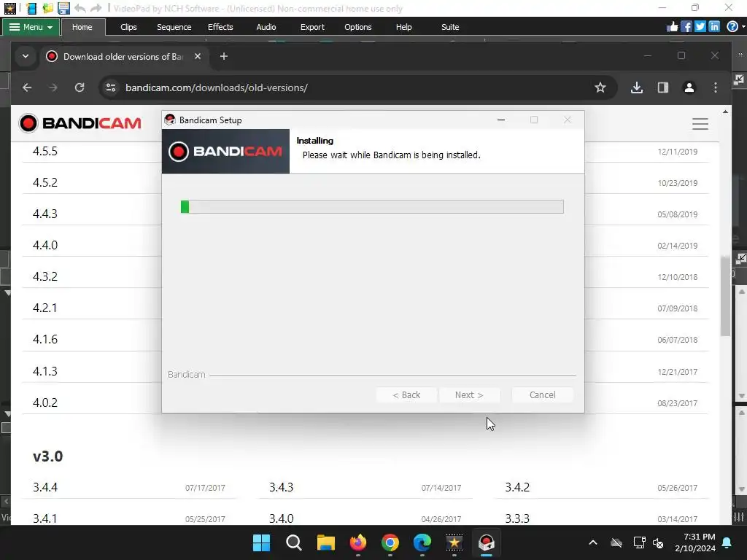
Task: Open the Export tab
Action: click(x=312, y=27)
